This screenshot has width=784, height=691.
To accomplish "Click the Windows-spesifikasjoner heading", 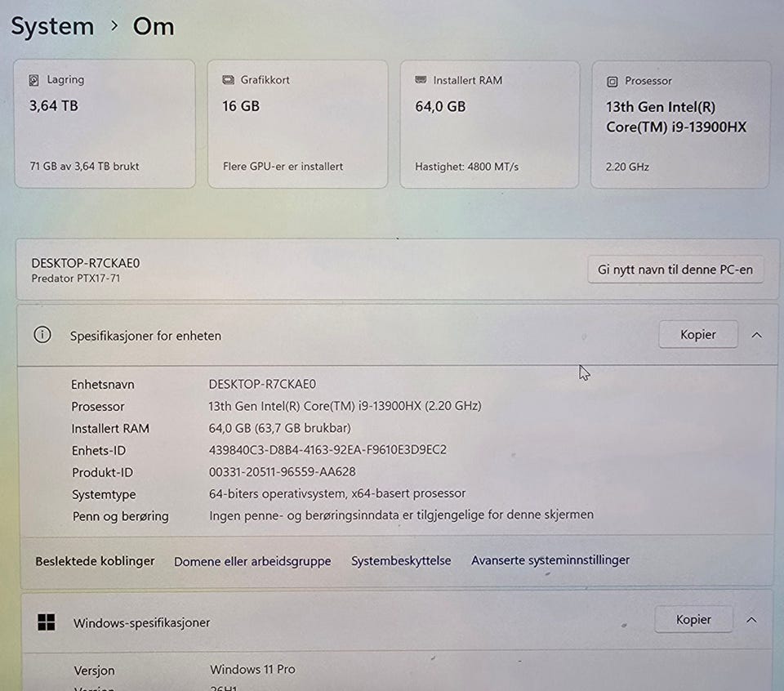I will (x=141, y=623).
